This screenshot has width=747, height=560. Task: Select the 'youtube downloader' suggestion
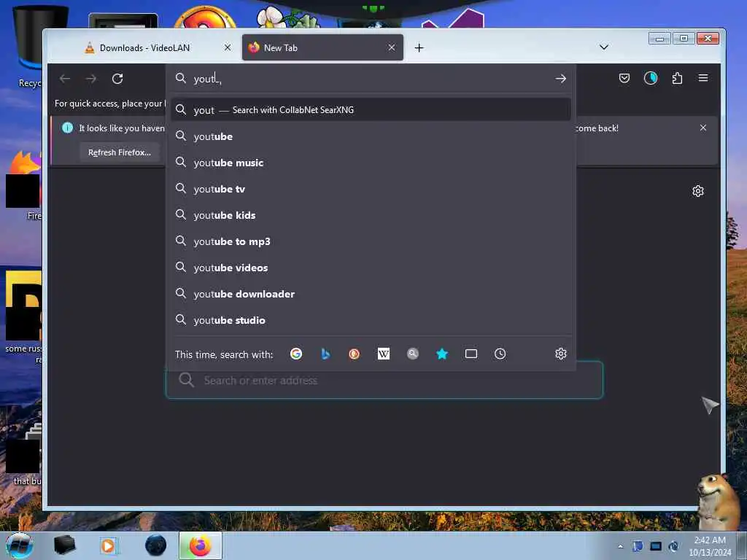click(x=371, y=294)
